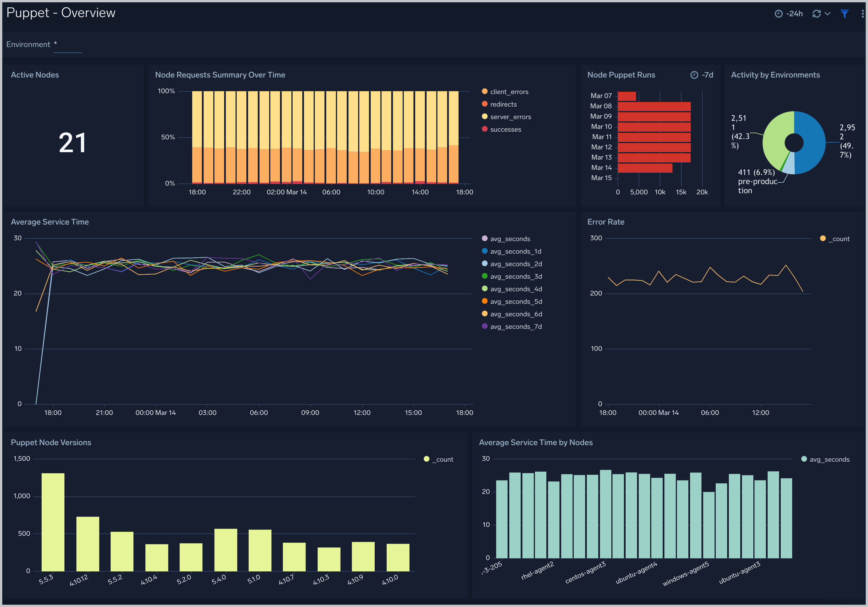The height and width of the screenshot is (607, 868).
Task: Click the Node Puppet Runs panel title
Action: tap(621, 75)
